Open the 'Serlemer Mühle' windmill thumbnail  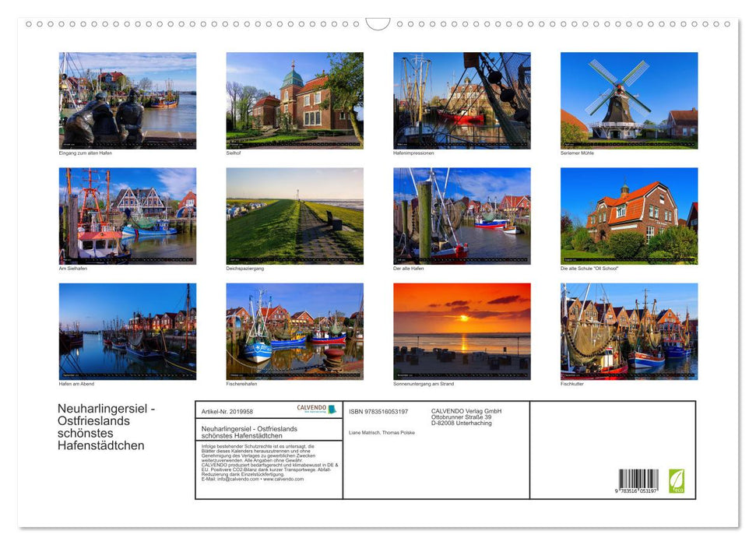tap(628, 100)
